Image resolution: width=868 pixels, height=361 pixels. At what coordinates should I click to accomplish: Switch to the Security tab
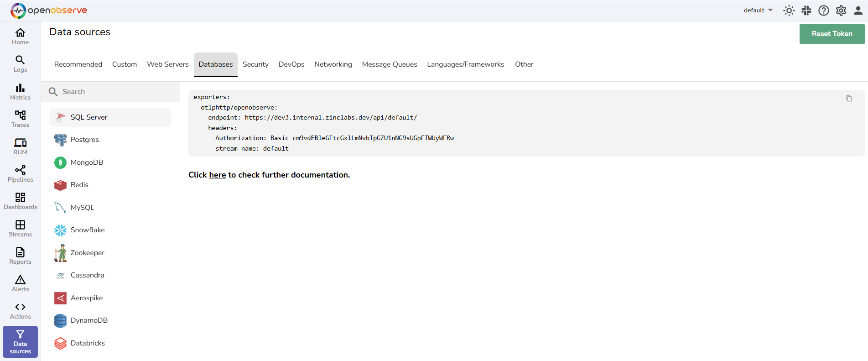pos(255,64)
